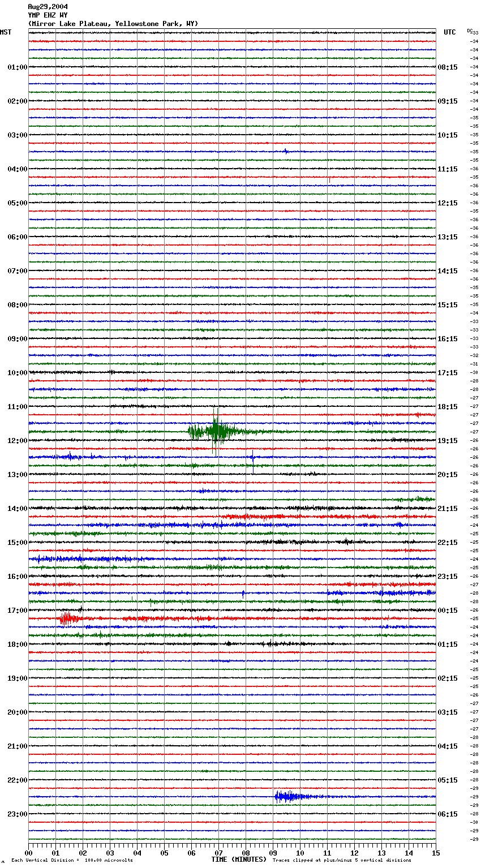Click the UTC axis header
This screenshot has height=868, width=481.
449,32
